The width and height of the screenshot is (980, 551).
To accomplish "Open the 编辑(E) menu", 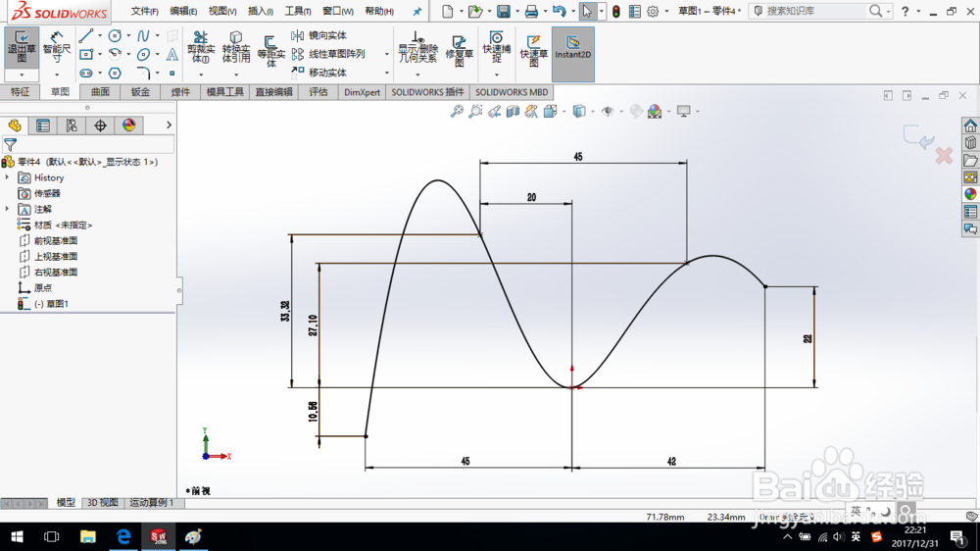I will pos(183,11).
